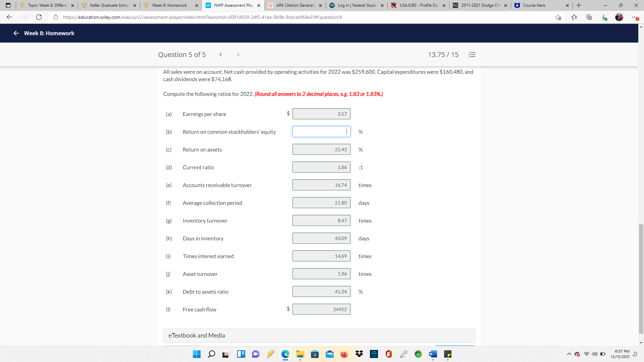Show hidden icons in the system tray

click(x=569, y=354)
